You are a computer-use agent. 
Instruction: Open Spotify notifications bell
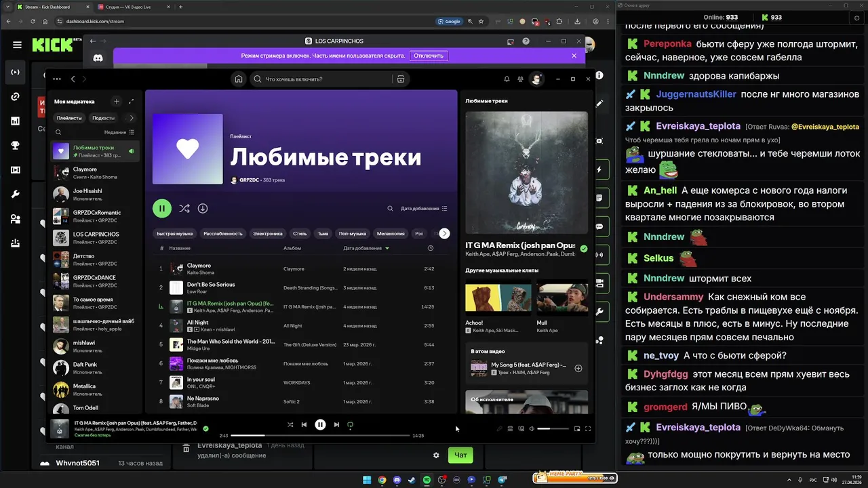pos(507,79)
